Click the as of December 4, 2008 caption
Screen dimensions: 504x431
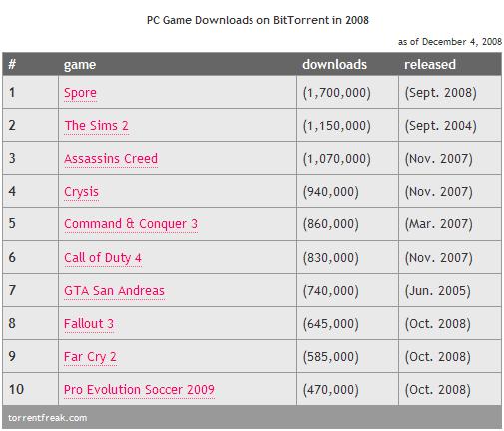pyautogui.click(x=450, y=42)
